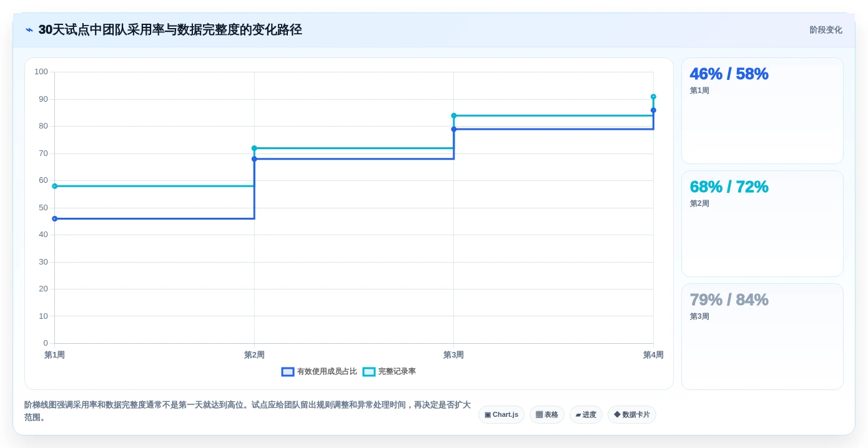Image resolution: width=868 pixels, height=448 pixels.
Task: Click the 表格 tag chip
Action: pyautogui.click(x=547, y=414)
